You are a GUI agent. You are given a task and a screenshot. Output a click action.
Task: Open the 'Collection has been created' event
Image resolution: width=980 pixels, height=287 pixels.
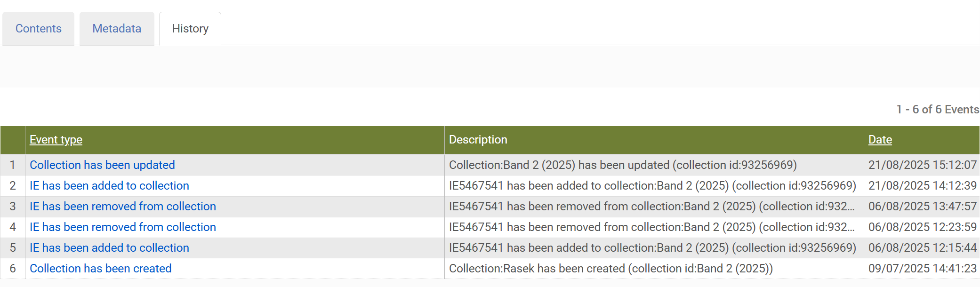[101, 268]
